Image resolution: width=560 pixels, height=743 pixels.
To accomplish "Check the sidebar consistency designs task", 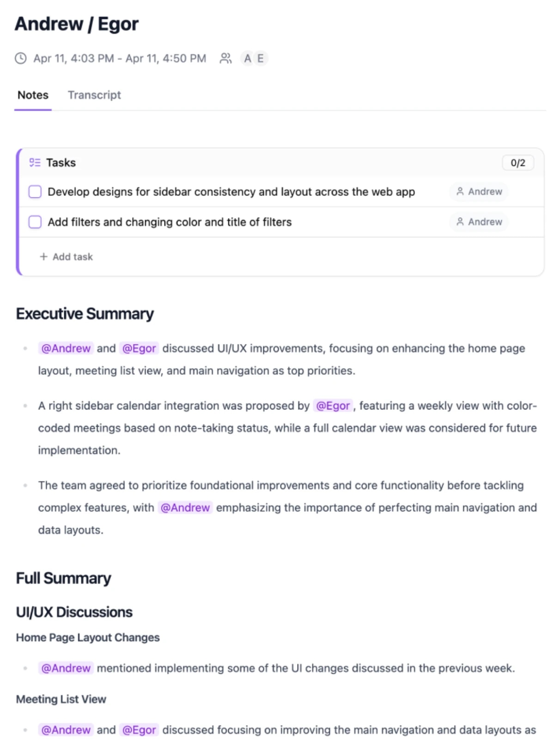I will pyautogui.click(x=35, y=192).
